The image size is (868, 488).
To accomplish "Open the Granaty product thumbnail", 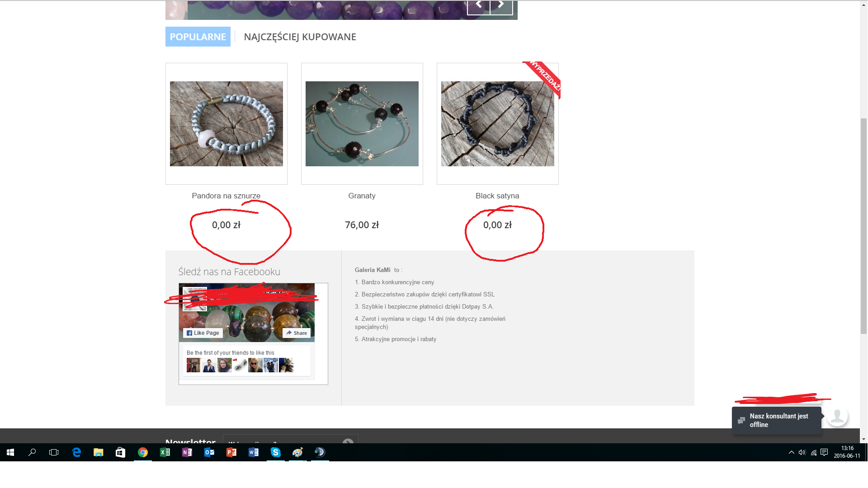I will [362, 124].
